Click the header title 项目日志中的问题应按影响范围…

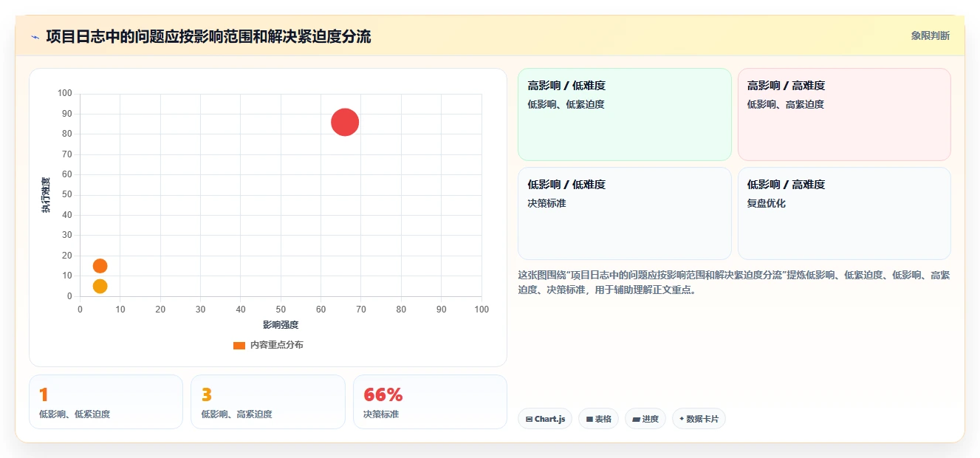(x=208, y=36)
